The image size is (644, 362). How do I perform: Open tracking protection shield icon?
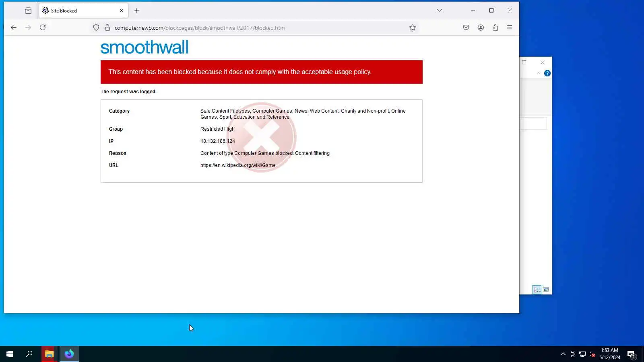[x=96, y=27]
